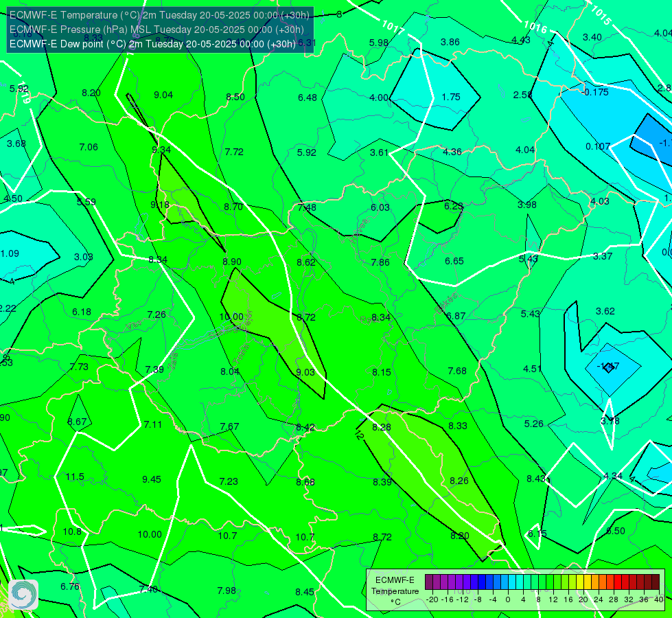Click the -0.175 temperature value
Screen dimensions: 672x618
click(596, 92)
